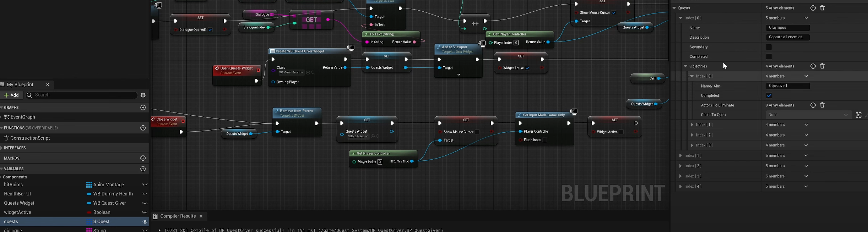The height and width of the screenshot is (232, 868).
Task: Clear Actors To Eliminate array with trash icon
Action: click(x=823, y=105)
